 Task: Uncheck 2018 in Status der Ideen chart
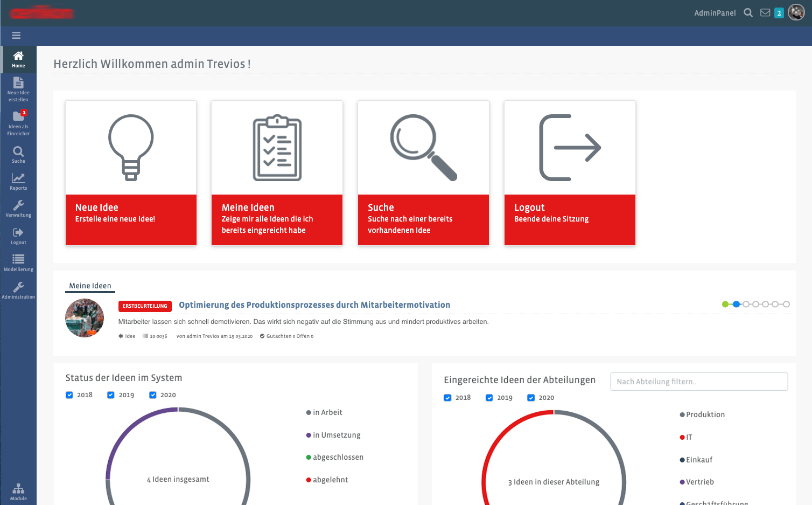[x=69, y=395]
